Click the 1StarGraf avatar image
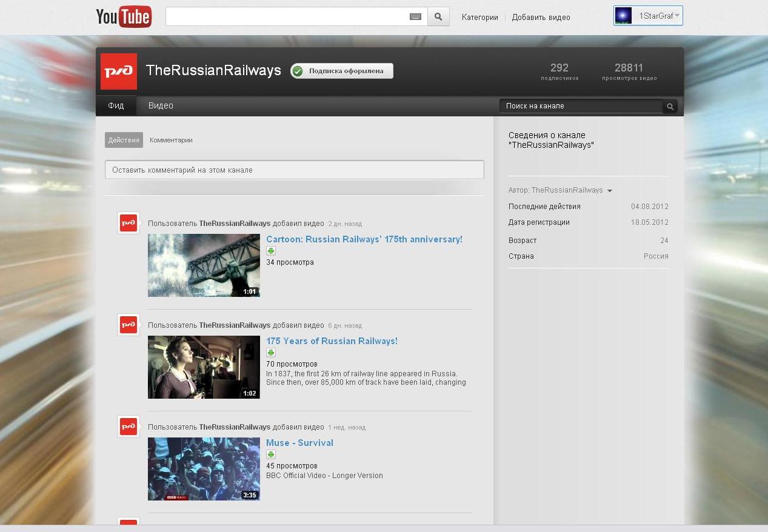This screenshot has width=768, height=532. point(623,16)
